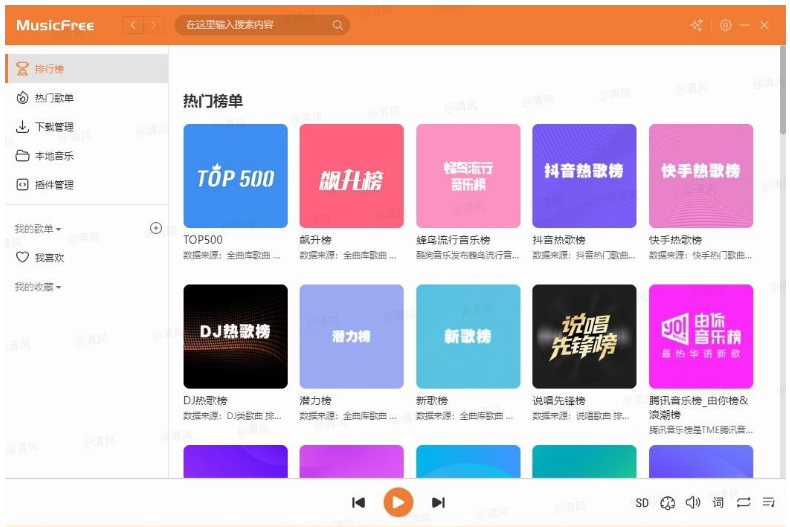Open 本地音乐 local music
Image resolution: width=790 pixels, height=527 pixels.
coord(87,156)
